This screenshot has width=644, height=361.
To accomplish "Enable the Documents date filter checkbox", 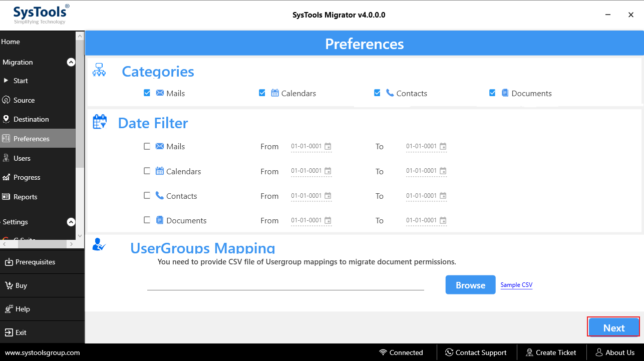I will 147,220.
